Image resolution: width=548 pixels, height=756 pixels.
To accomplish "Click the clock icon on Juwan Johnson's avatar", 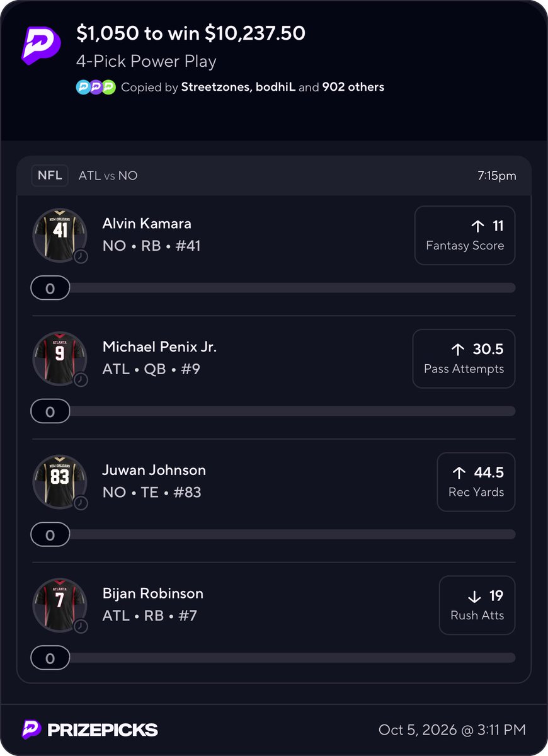I will coord(81,503).
